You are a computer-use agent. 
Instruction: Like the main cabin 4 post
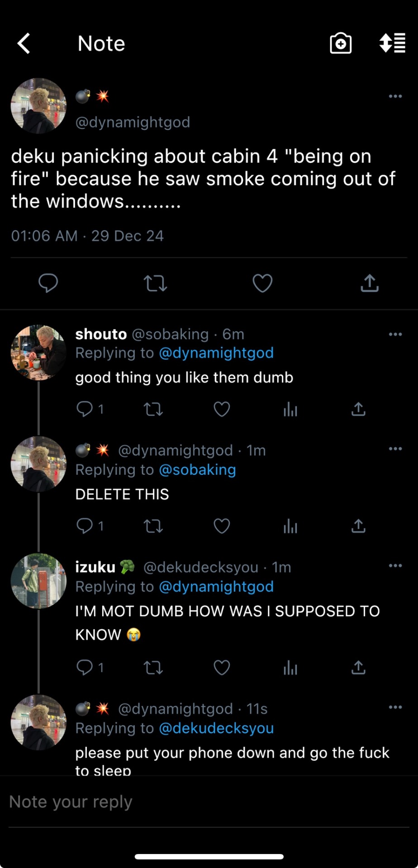262,283
